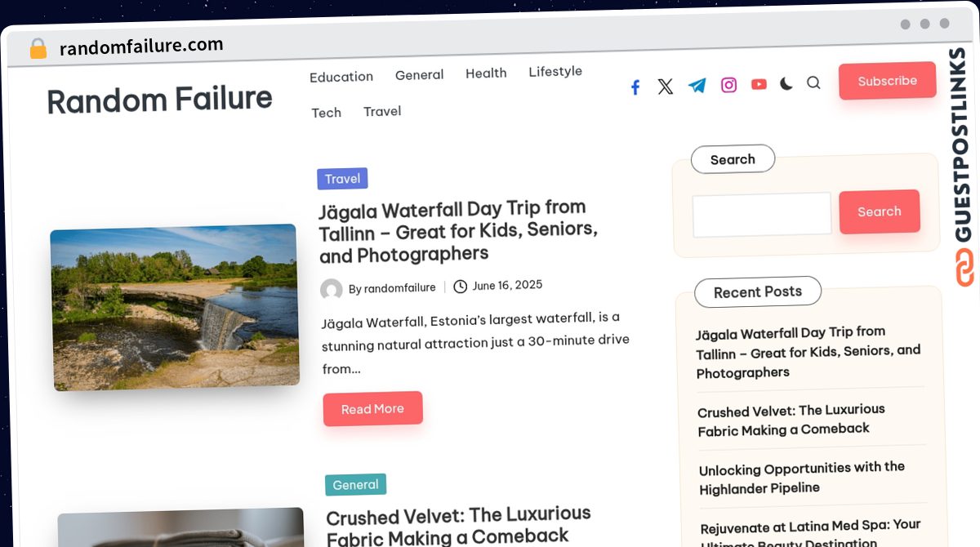Open the Education menu item
The height and width of the screenshot is (547, 980).
pyautogui.click(x=341, y=77)
